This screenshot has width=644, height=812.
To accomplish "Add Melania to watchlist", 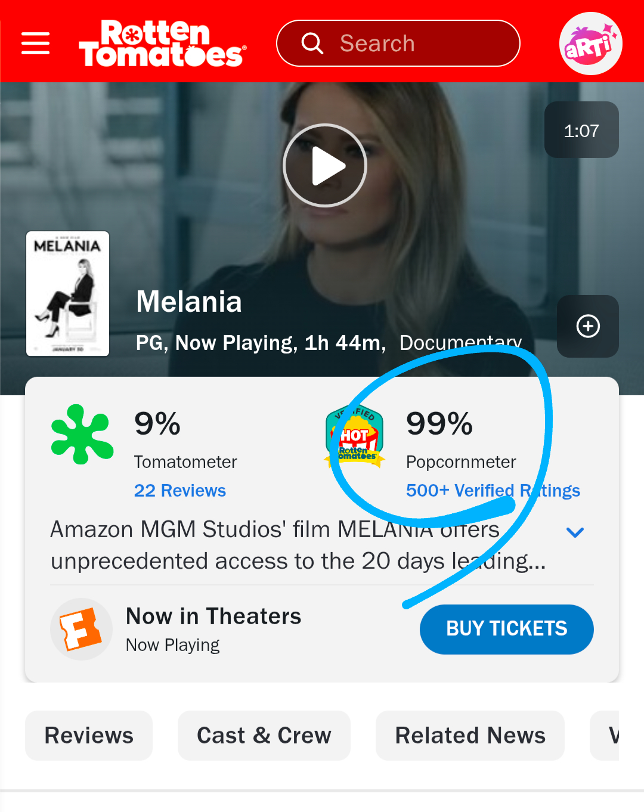I will click(x=587, y=326).
